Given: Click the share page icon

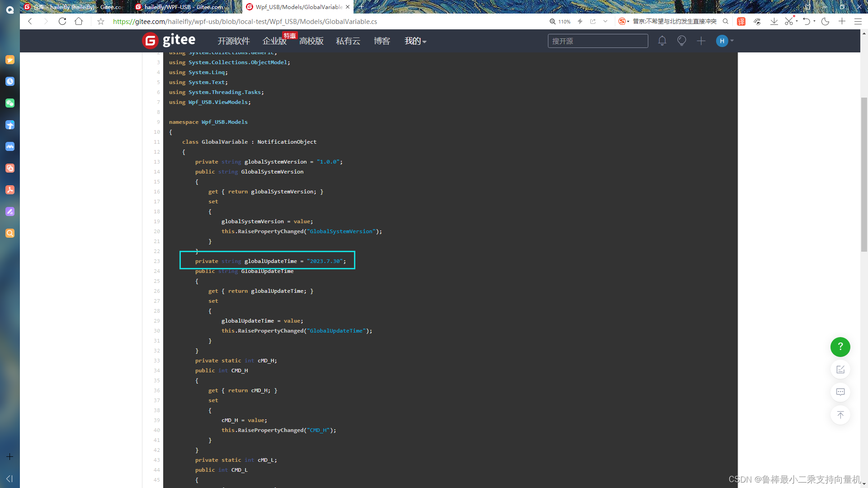Looking at the screenshot, I should coord(593,21).
